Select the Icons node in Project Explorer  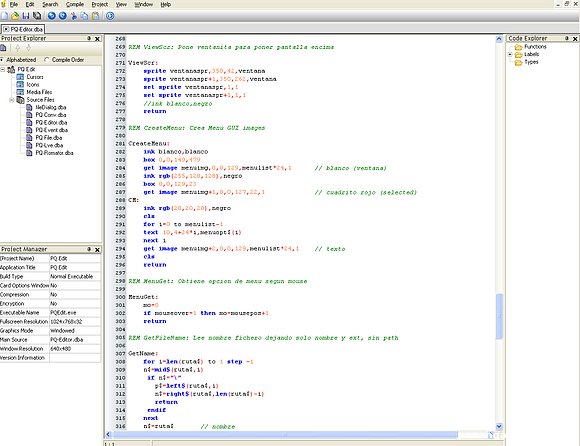coord(33,85)
